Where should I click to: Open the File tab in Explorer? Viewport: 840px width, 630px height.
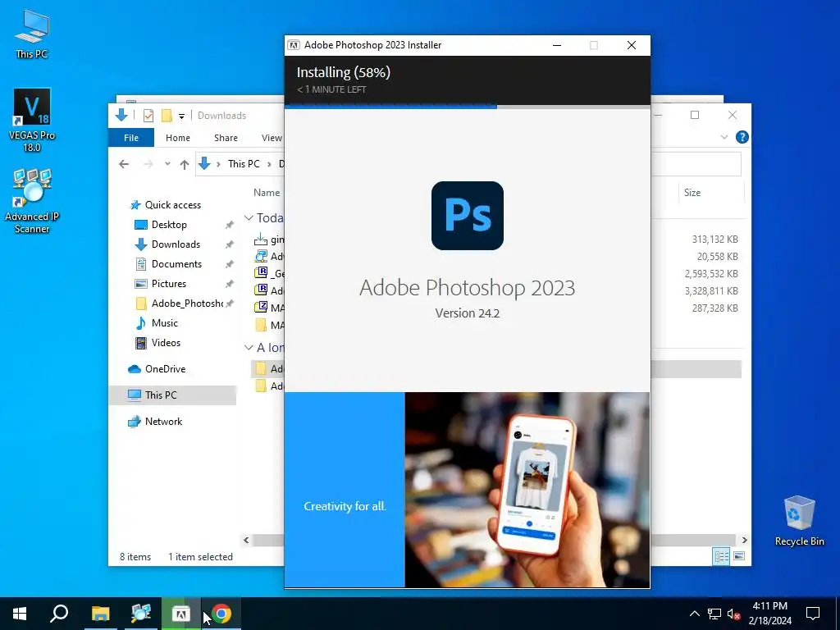click(131, 138)
